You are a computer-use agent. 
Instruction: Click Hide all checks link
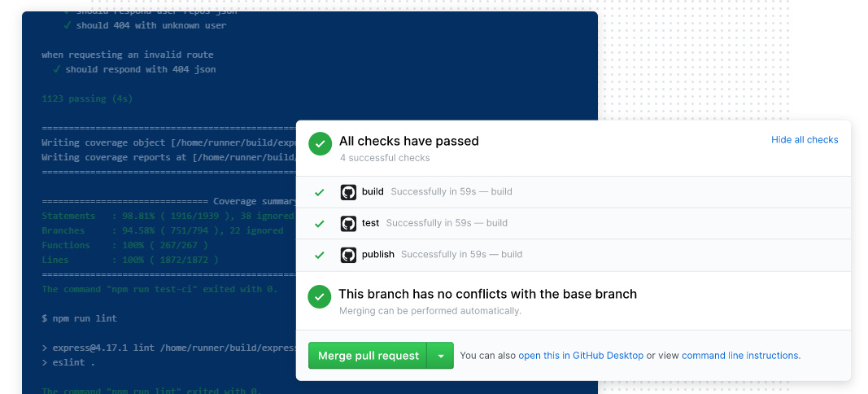tap(805, 140)
